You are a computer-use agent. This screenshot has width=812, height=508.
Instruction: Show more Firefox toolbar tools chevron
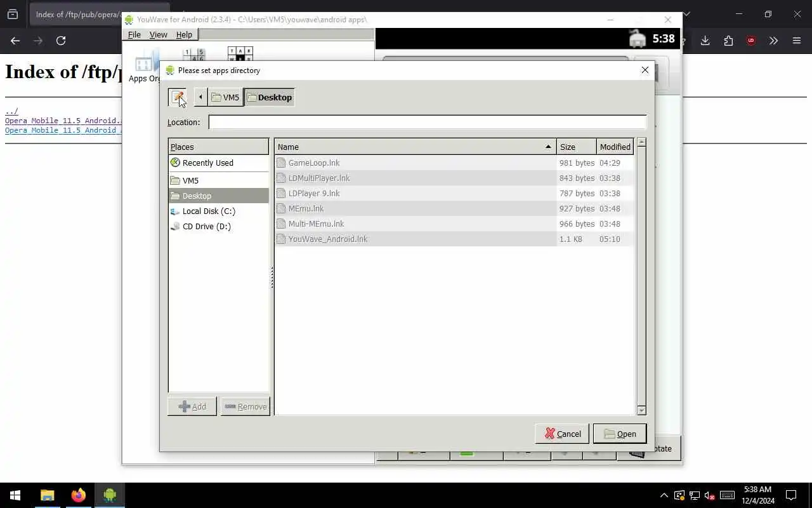[773, 41]
